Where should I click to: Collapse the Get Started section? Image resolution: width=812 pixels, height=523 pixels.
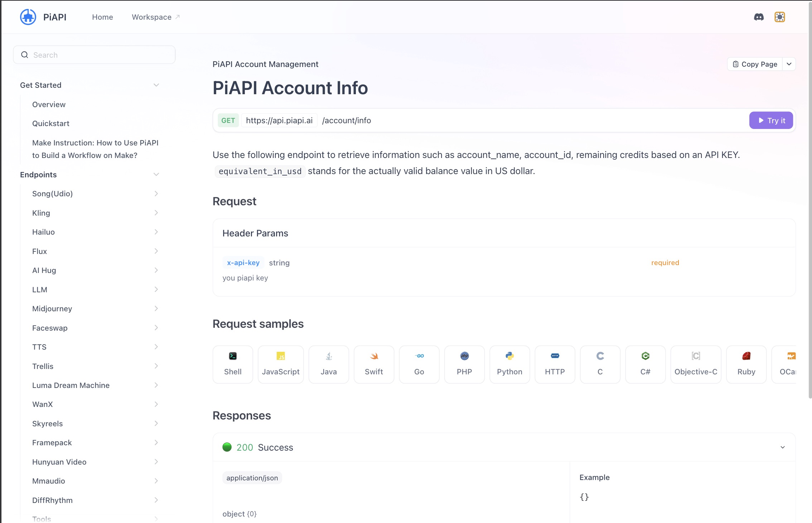point(156,85)
